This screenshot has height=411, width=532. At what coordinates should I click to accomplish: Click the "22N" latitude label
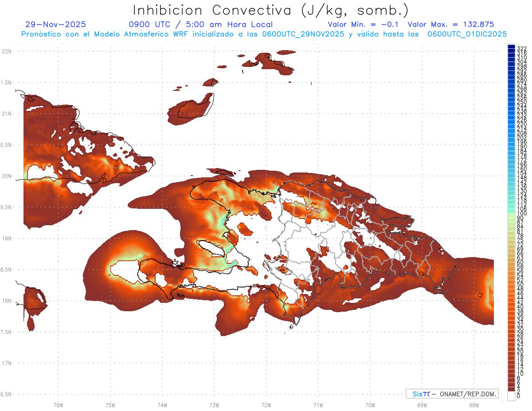(7, 51)
